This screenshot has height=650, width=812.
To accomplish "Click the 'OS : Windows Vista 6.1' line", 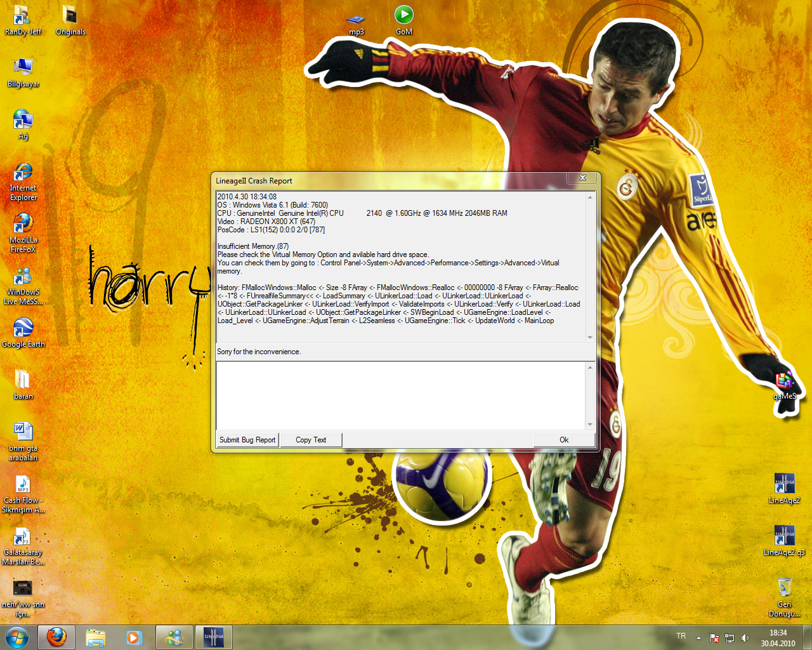I will (273, 205).
